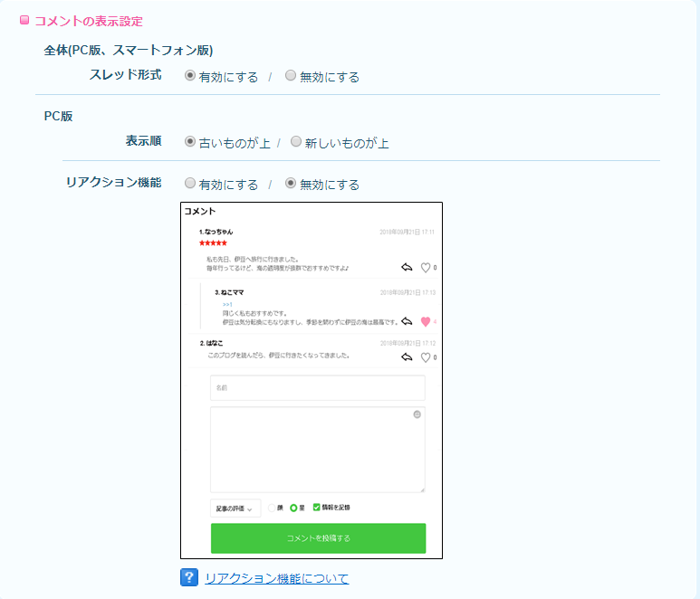Select the 顔 radio in preview
The image size is (700, 599).
pyautogui.click(x=272, y=508)
